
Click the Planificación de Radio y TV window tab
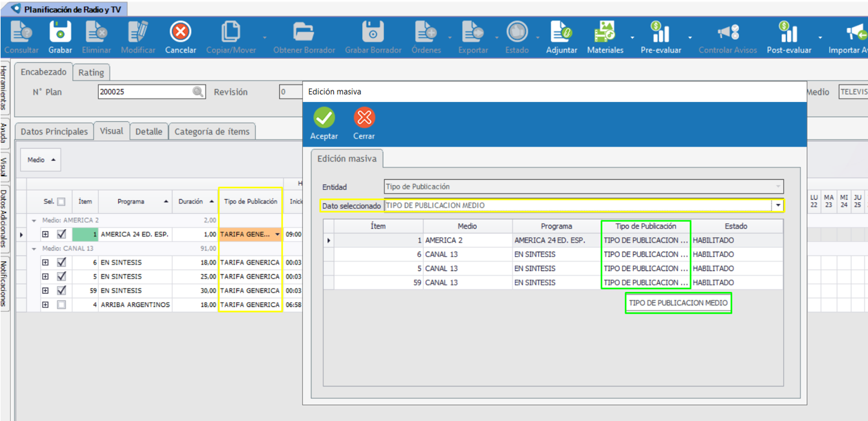pos(68,9)
